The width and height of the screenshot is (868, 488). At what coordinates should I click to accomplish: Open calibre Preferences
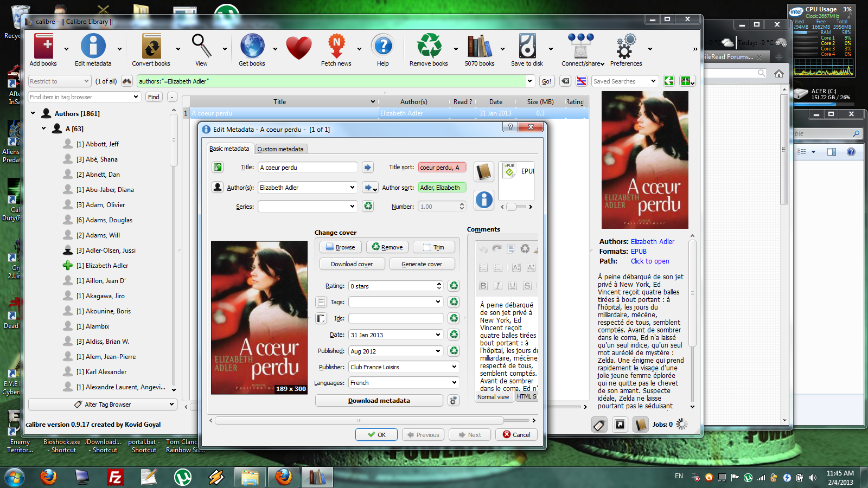point(626,47)
